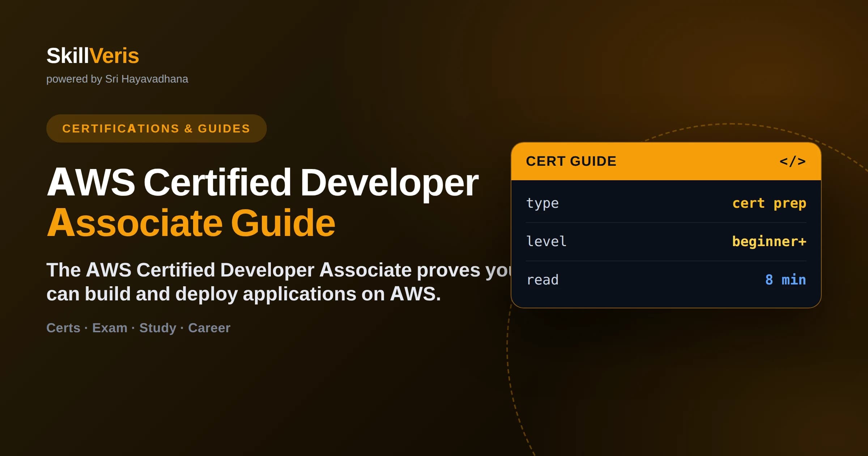Click the description sentence about building apps on AWS
This screenshot has width=868, height=456.
(x=278, y=282)
